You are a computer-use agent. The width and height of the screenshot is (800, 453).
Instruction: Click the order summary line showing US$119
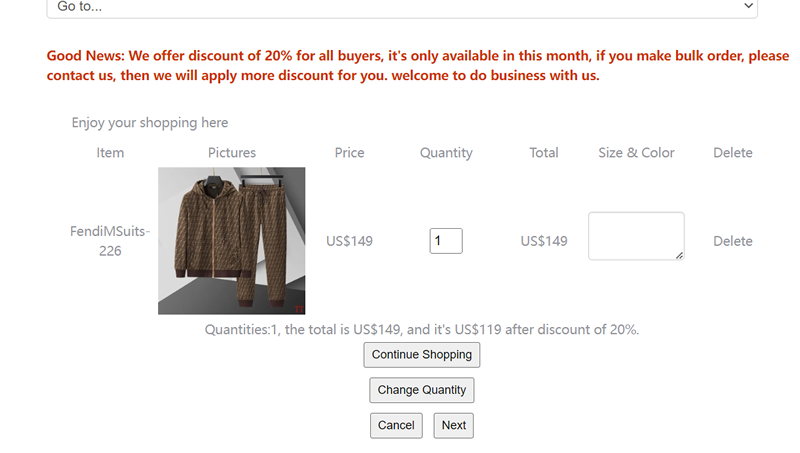click(421, 329)
